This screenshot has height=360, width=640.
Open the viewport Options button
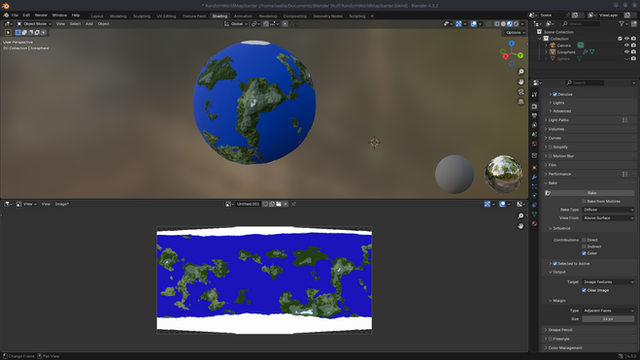[x=515, y=32]
